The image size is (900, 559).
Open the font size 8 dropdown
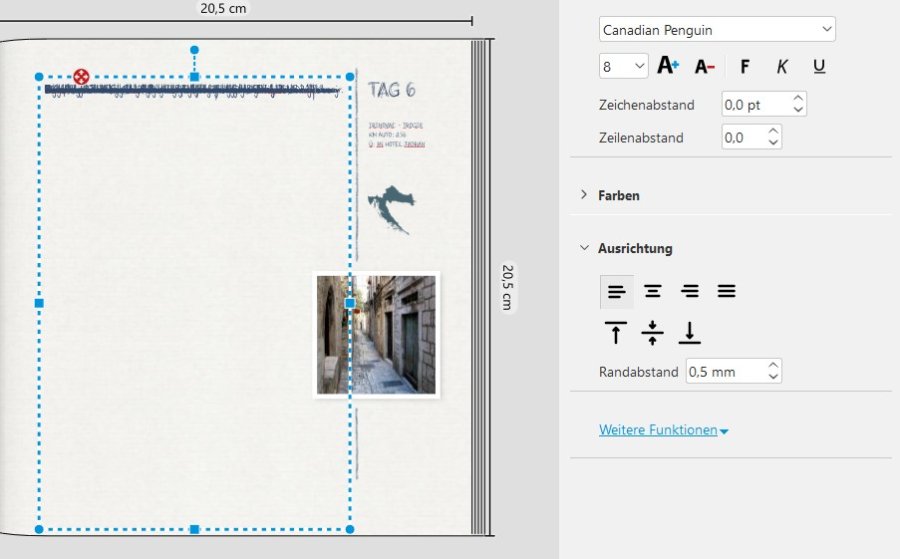click(624, 67)
